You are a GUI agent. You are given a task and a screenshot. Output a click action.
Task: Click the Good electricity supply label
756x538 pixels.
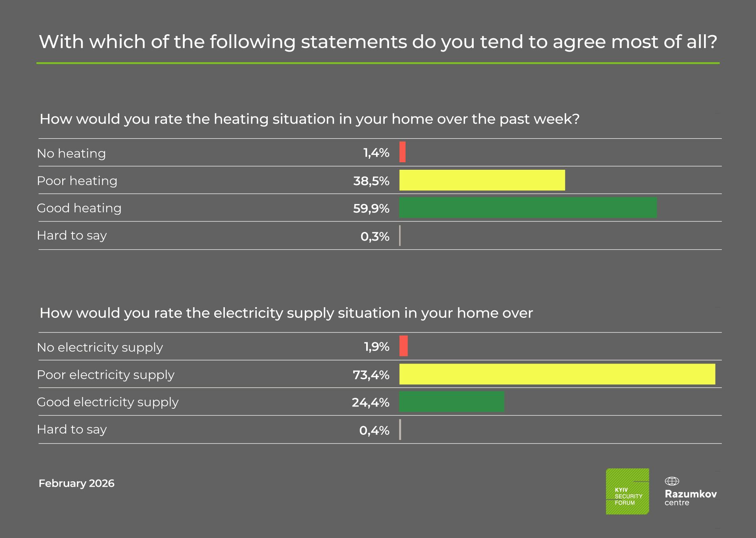(107, 402)
